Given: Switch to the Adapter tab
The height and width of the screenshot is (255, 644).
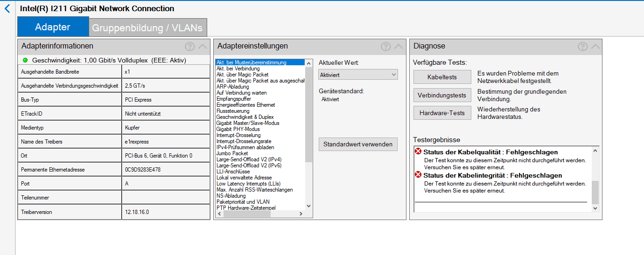Looking at the screenshot, I should [53, 27].
